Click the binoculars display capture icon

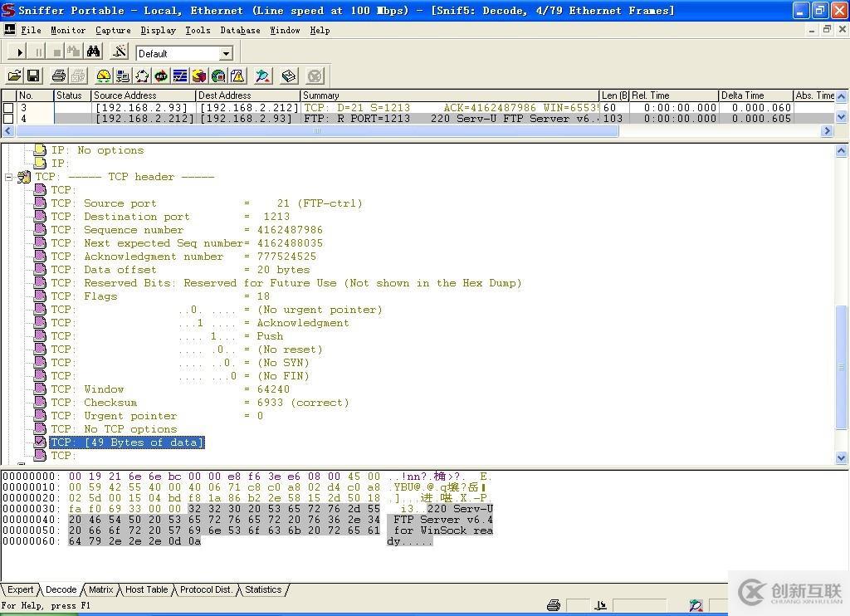click(94, 51)
